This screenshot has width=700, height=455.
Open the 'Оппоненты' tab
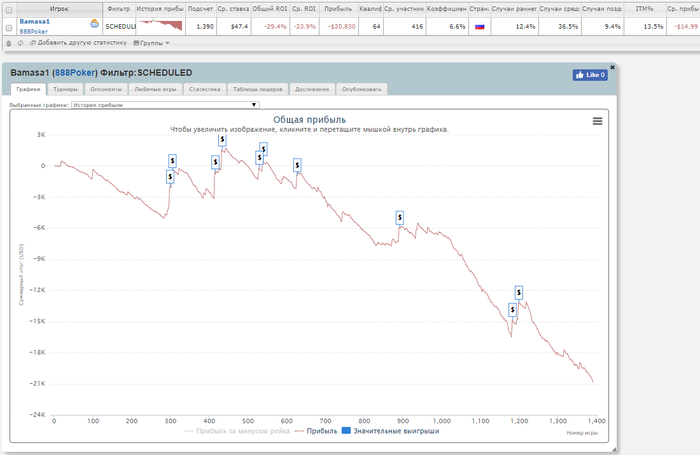106,89
